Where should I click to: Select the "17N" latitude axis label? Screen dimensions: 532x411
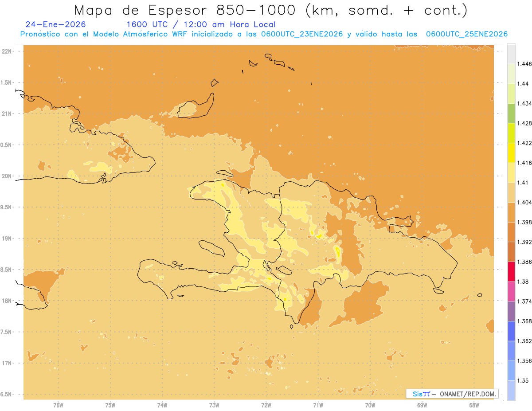coord(8,363)
